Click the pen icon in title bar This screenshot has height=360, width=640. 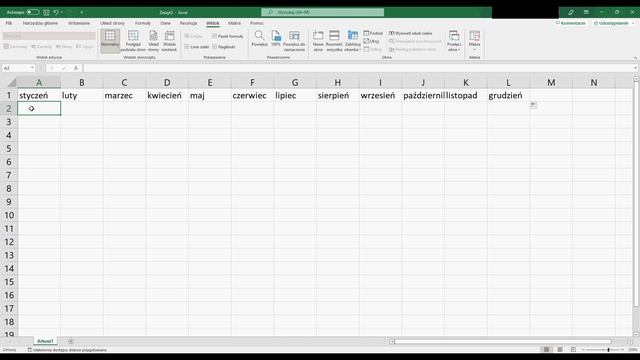click(x=571, y=12)
